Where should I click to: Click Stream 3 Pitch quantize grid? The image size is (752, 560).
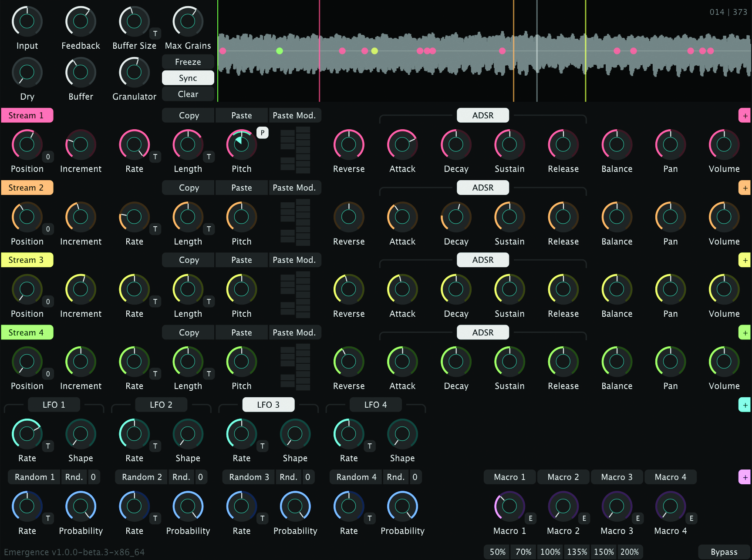295,295
